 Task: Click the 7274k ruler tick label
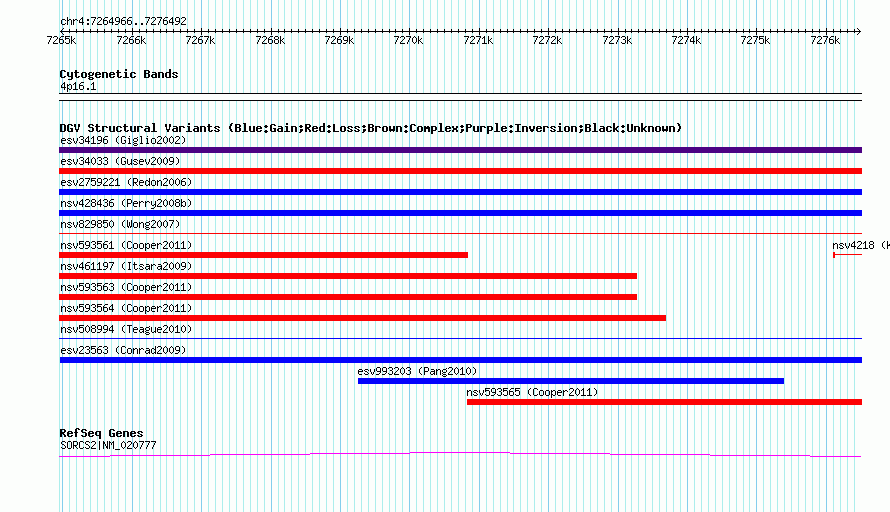687,40
